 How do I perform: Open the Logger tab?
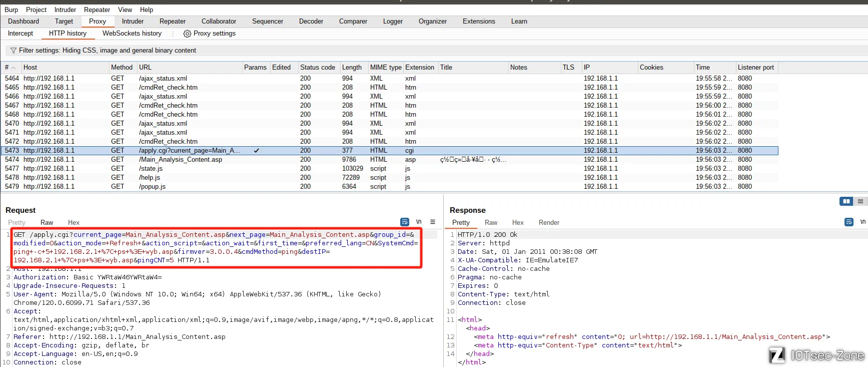click(x=393, y=22)
